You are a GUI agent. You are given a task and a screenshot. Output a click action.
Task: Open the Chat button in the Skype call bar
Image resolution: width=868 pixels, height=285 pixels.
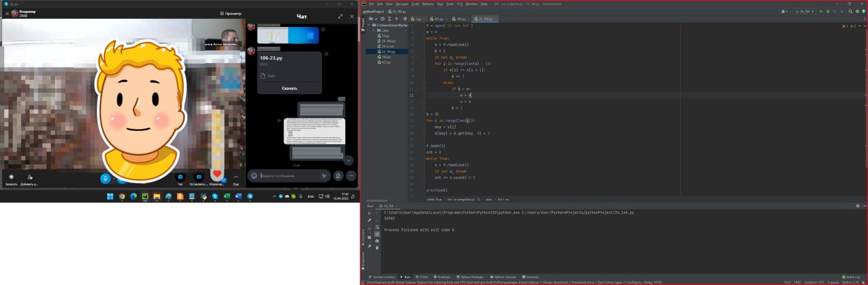(180, 179)
